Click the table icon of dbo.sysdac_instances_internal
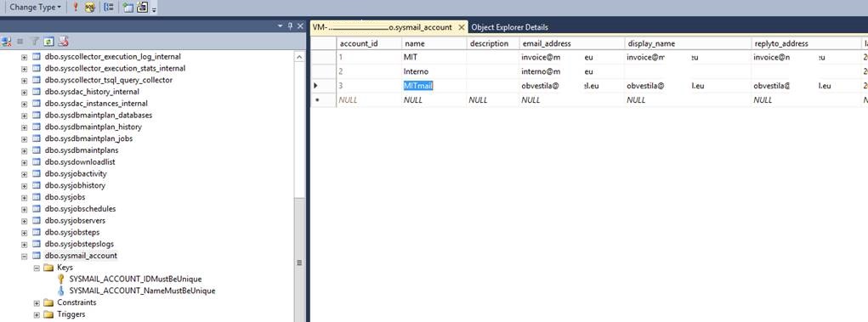868x322 pixels. pyautogui.click(x=37, y=104)
